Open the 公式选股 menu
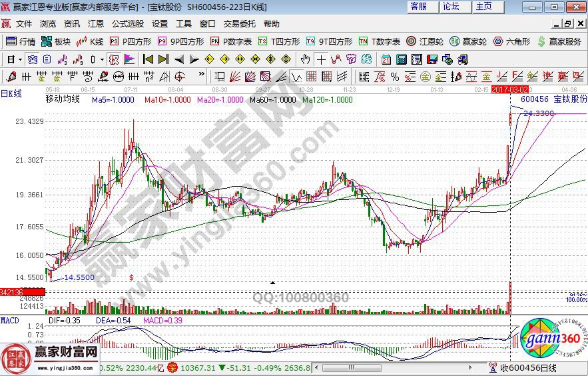The image size is (588, 376). tap(127, 23)
